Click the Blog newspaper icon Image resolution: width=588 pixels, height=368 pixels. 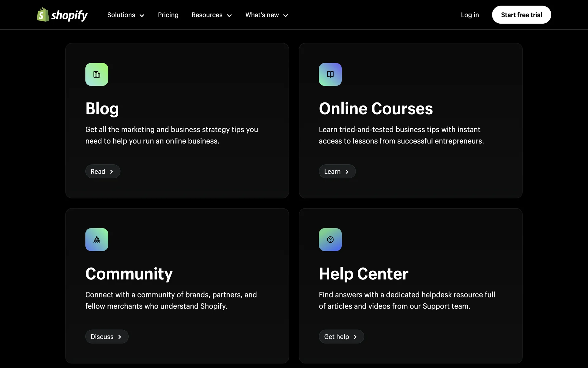97,75
